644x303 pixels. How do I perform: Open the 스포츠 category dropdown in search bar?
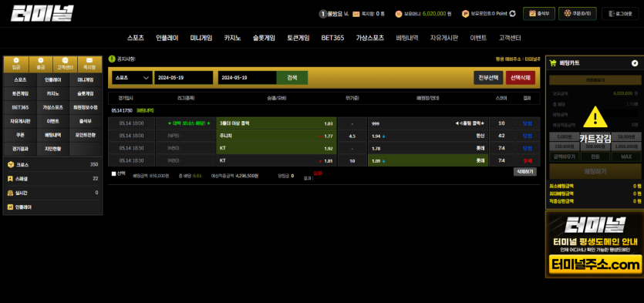point(132,78)
